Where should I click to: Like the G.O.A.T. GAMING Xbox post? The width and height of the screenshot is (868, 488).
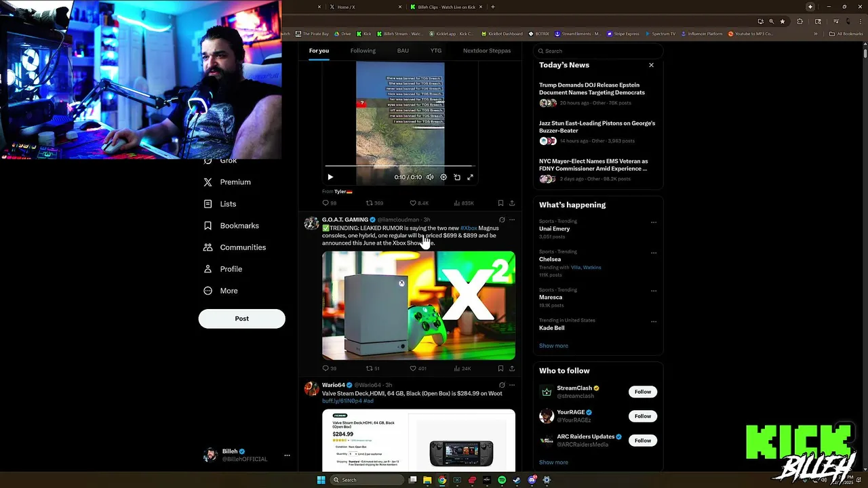[418, 369]
